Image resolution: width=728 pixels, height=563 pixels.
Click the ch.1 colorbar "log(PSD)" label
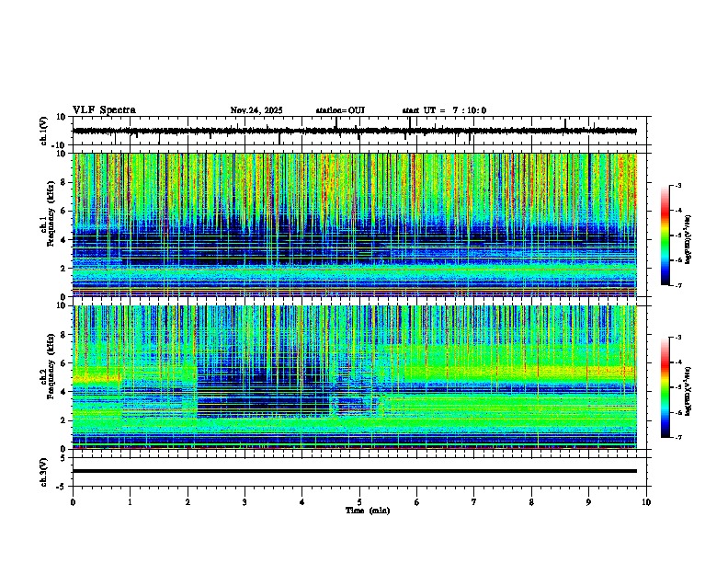pyautogui.click(x=688, y=240)
